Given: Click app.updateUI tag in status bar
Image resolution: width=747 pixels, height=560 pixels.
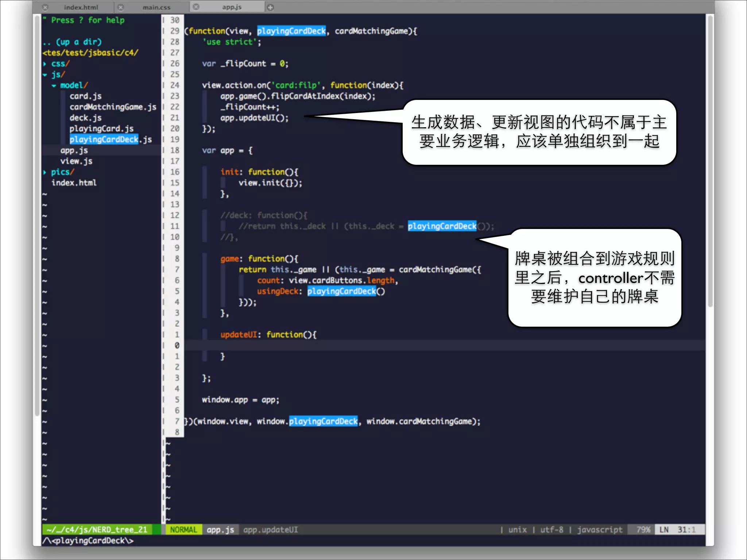Looking at the screenshot, I should pyautogui.click(x=271, y=529).
